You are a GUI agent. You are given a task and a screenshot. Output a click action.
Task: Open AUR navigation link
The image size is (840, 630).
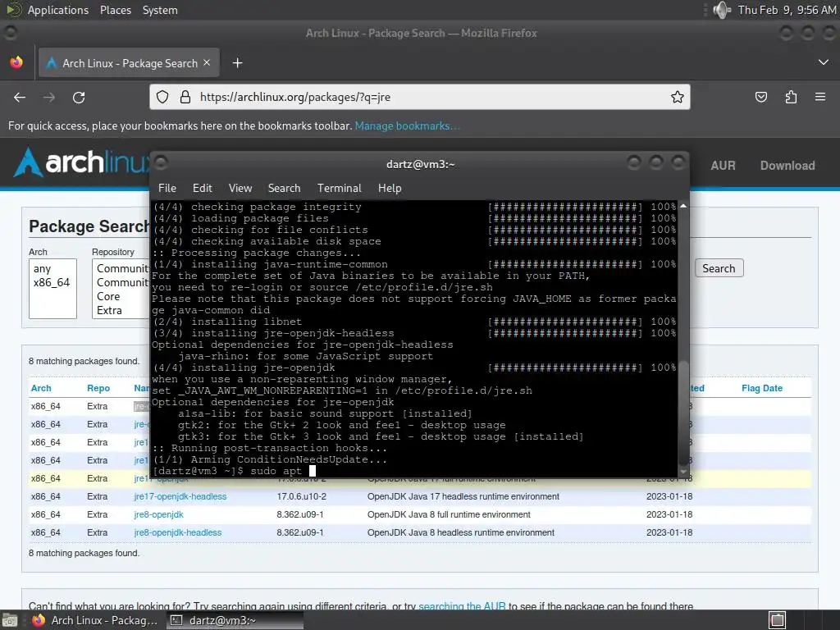(723, 166)
